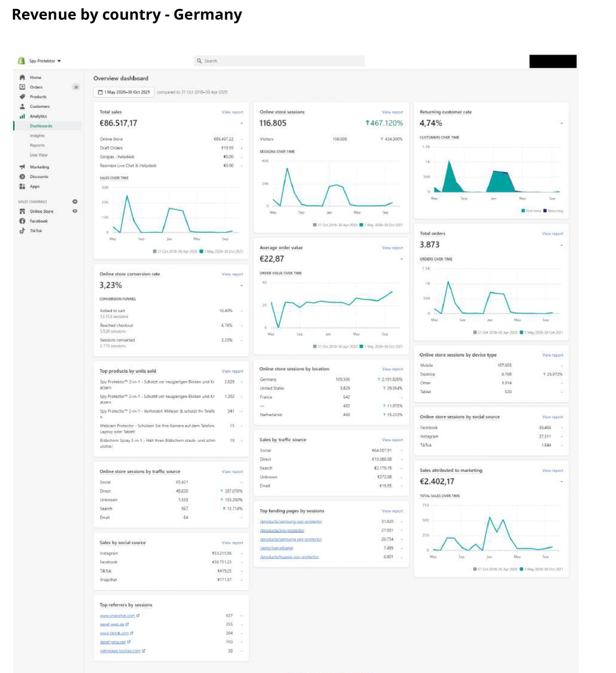Click the Discounts badge icon
Screen dimensions: 616x673
coord(22,177)
